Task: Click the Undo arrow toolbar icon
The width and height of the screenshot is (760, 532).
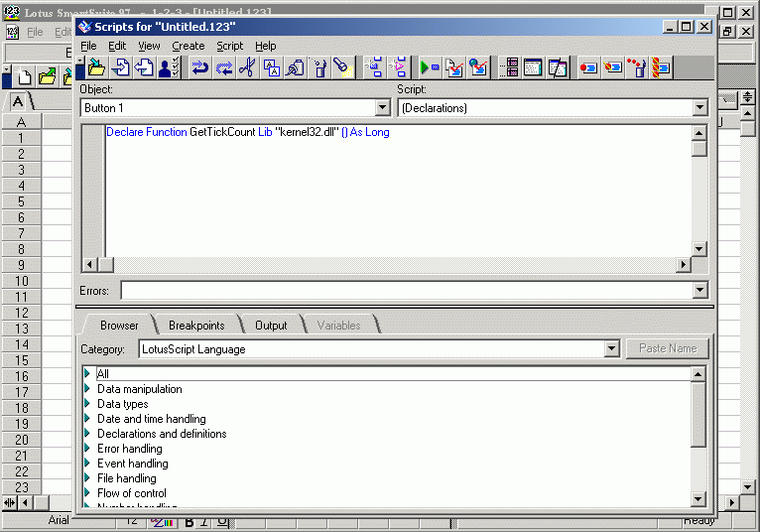Action: (199, 67)
